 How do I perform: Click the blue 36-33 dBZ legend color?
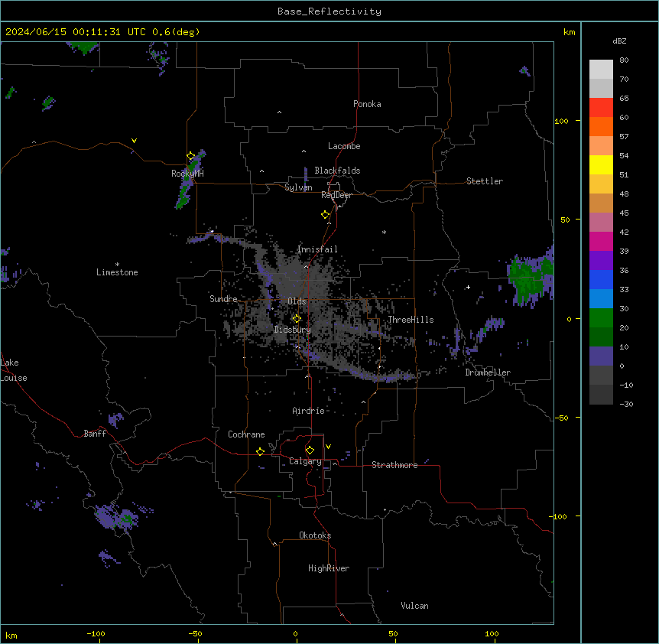point(601,279)
